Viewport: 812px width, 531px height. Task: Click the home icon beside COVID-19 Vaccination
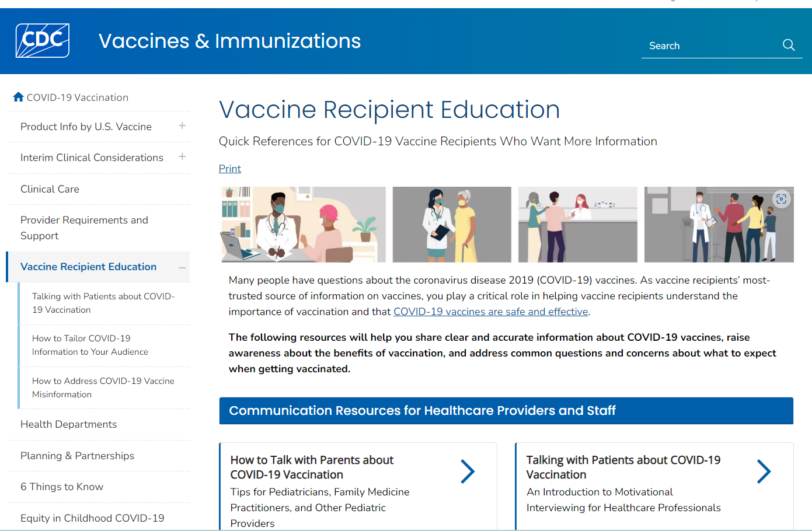pyautogui.click(x=18, y=96)
